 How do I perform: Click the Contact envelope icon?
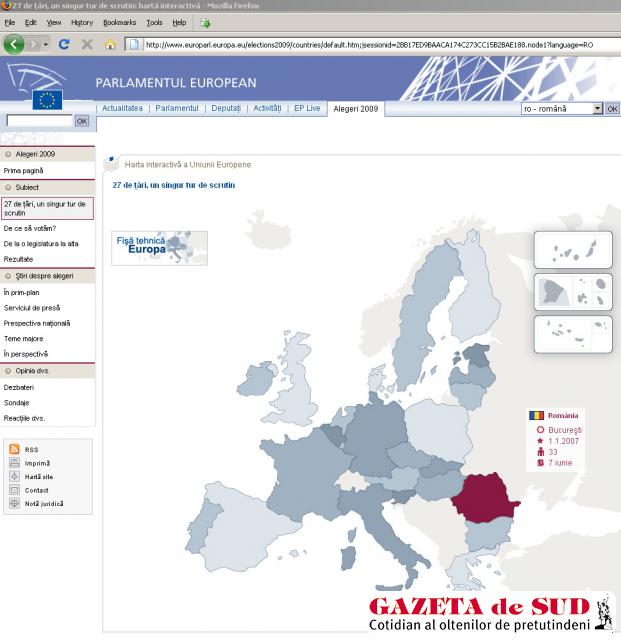(x=14, y=490)
